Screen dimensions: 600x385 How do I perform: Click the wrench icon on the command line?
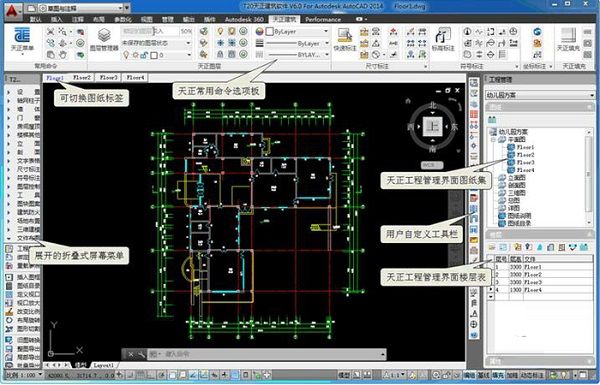point(141,354)
